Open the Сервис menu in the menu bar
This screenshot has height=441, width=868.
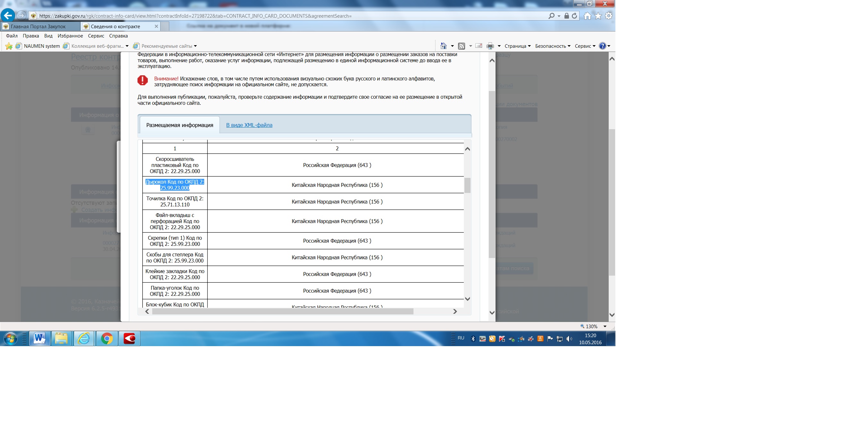click(x=96, y=36)
